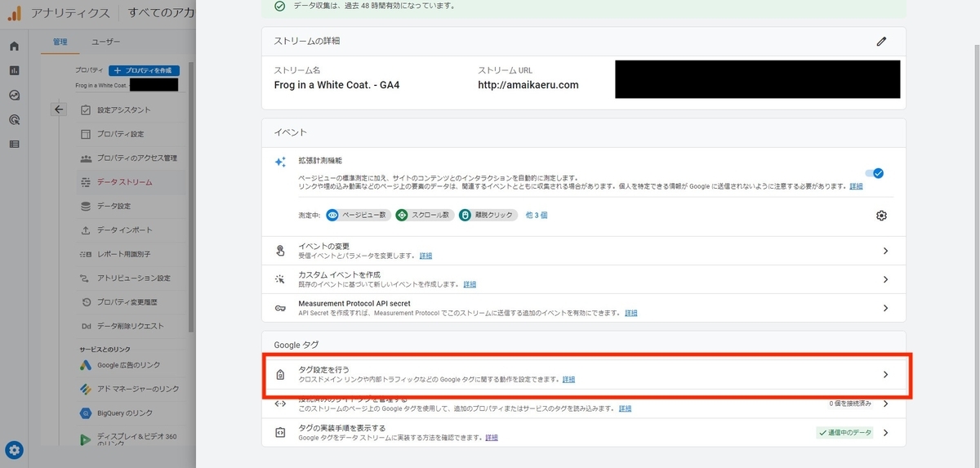Screen dimensions: 980x468
Task: Click the 通信中のデータ status badge
Action: (844, 433)
